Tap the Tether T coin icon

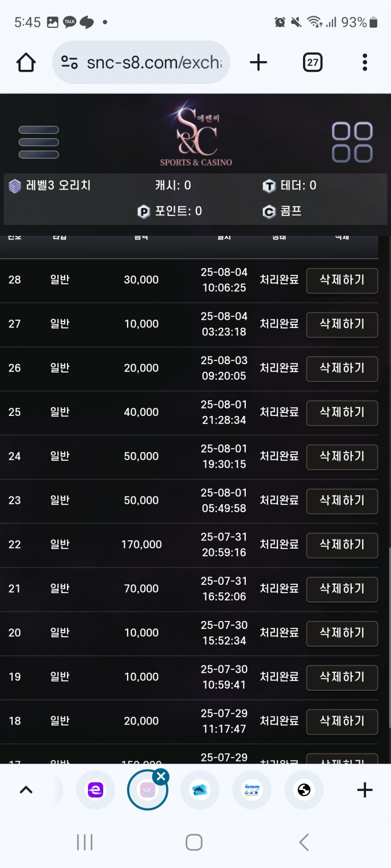pos(269,186)
